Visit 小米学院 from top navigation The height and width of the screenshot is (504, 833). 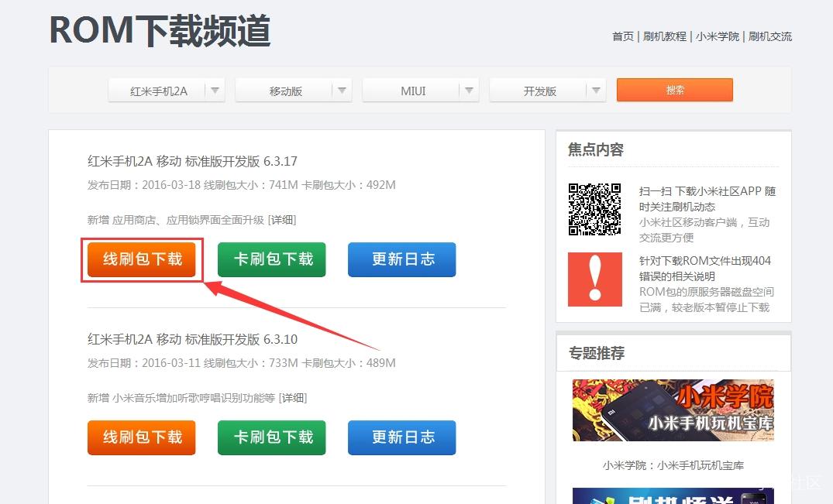tap(718, 36)
